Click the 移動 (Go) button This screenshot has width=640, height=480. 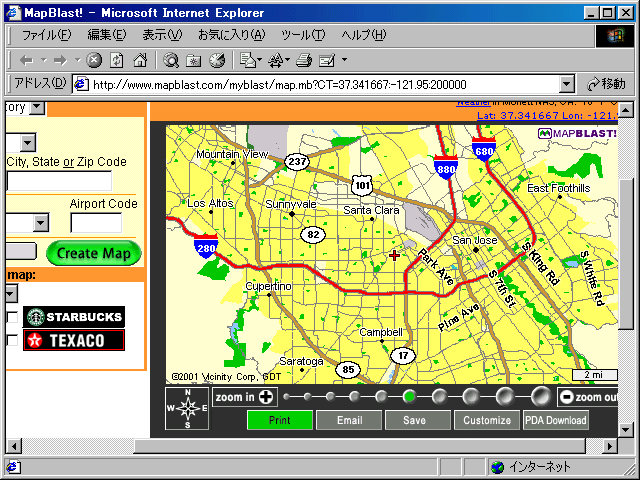pos(607,84)
